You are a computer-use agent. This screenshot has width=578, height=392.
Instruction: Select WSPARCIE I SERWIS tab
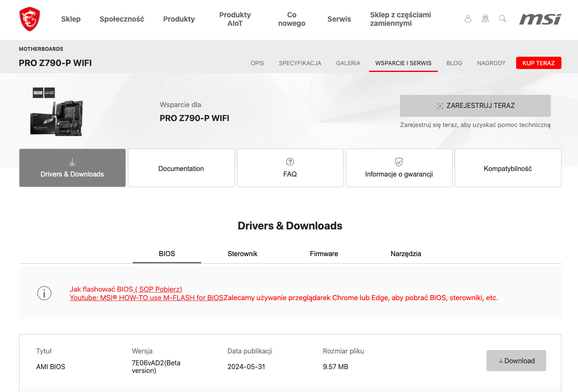coord(403,63)
